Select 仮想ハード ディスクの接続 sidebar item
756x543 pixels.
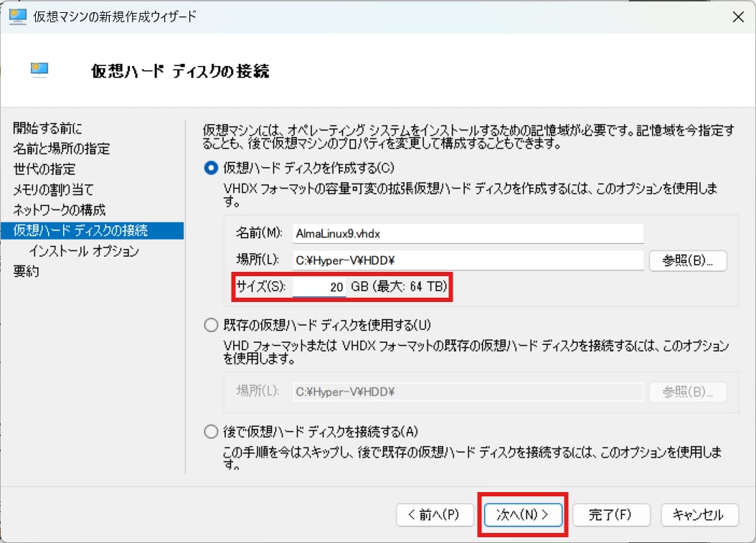click(x=80, y=230)
